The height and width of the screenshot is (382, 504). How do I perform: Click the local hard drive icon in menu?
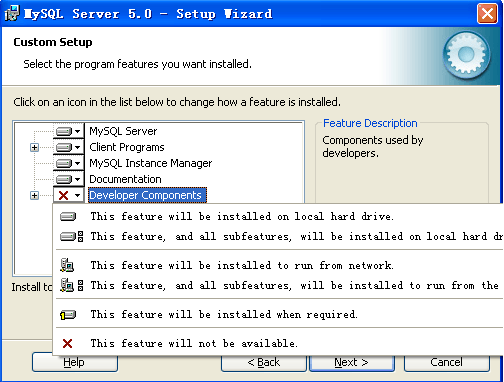[x=68, y=217]
